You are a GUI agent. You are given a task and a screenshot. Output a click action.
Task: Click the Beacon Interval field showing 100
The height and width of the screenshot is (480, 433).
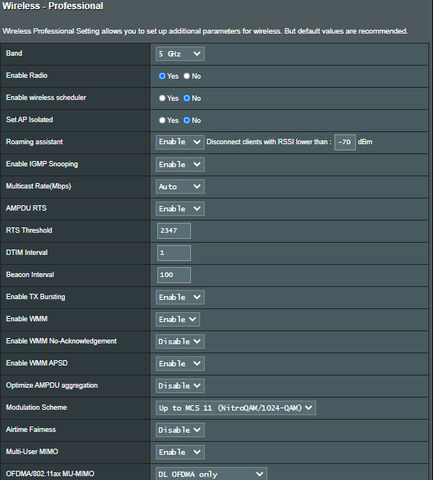(x=174, y=275)
